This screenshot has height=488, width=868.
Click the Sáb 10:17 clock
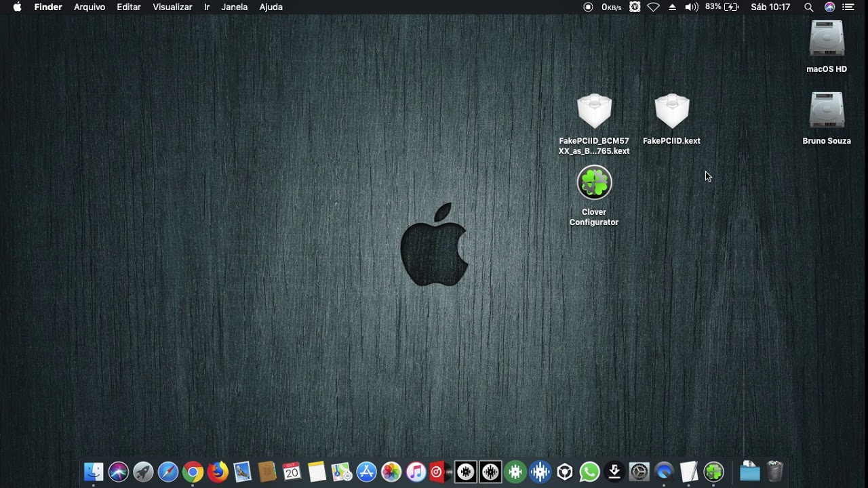click(x=770, y=7)
